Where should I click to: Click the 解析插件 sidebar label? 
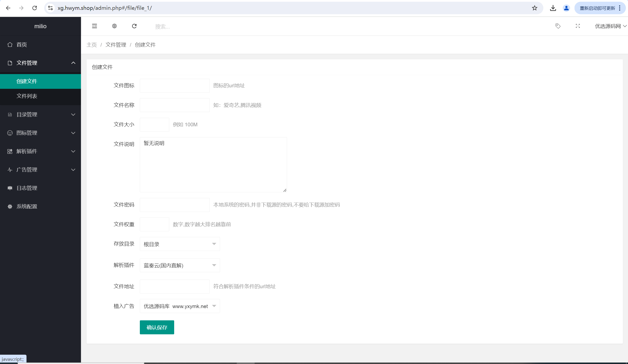27,152
